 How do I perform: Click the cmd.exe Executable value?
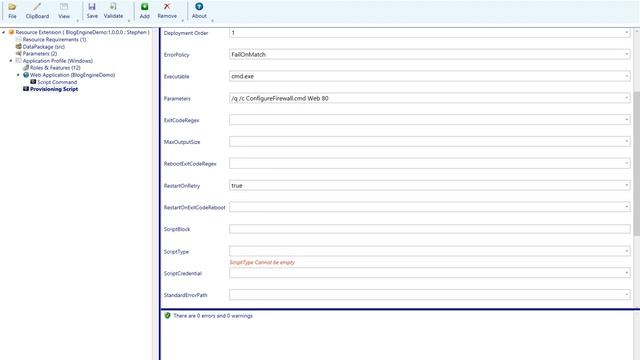(242, 76)
